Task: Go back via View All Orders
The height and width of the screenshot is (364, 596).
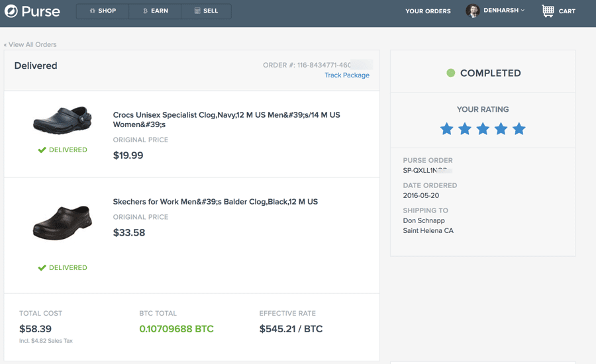Action: pos(30,44)
